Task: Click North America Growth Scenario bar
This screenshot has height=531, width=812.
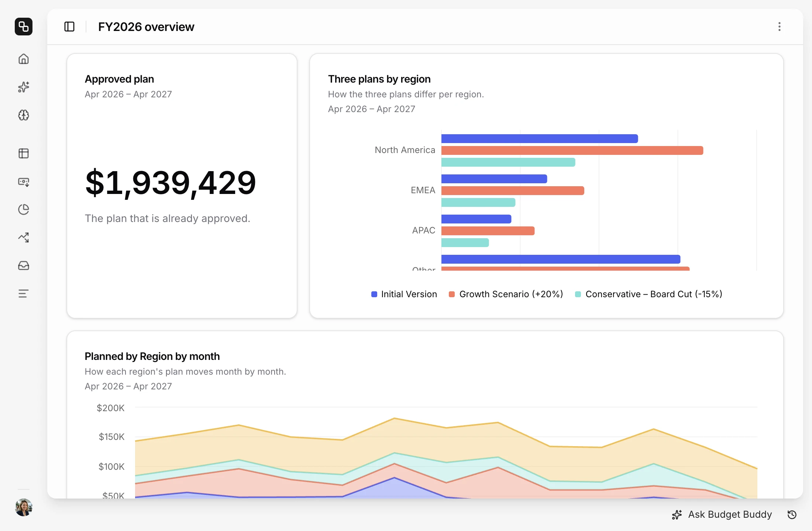Action: [x=572, y=150]
